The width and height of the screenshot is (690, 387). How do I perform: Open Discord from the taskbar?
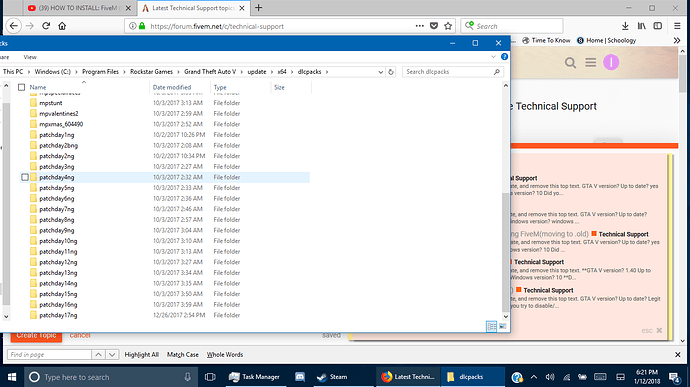(300, 377)
